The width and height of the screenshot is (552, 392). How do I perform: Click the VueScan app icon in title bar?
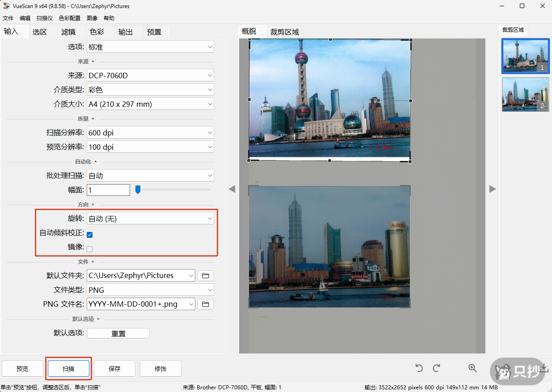6,6
